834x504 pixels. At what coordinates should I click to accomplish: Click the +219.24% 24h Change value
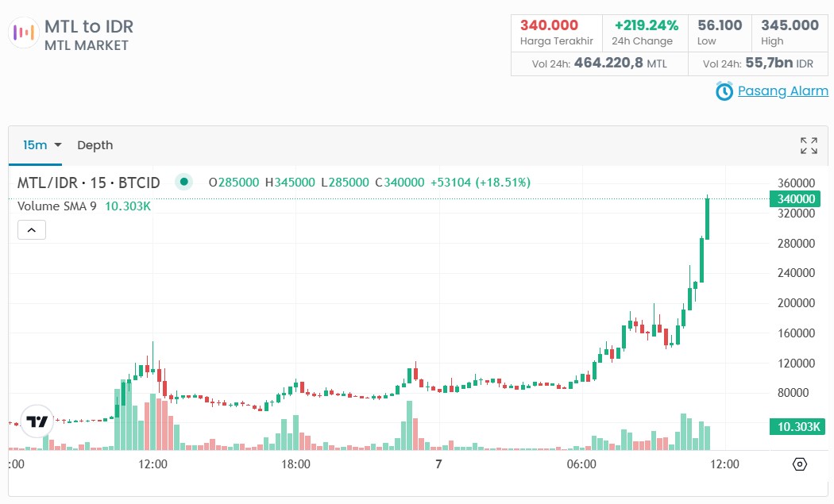coord(647,25)
